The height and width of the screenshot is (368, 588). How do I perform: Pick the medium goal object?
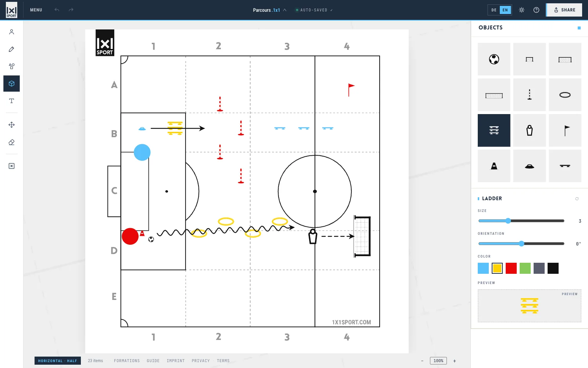coord(565,59)
